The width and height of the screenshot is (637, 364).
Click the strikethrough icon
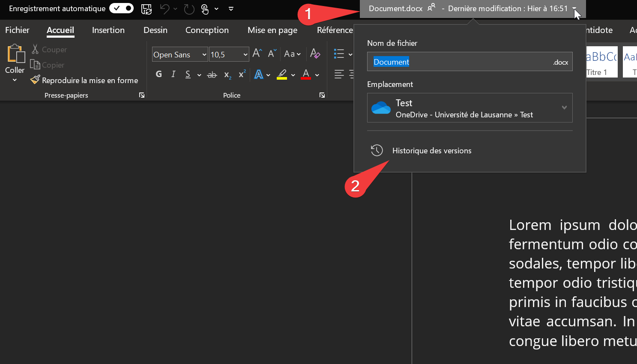pos(212,75)
